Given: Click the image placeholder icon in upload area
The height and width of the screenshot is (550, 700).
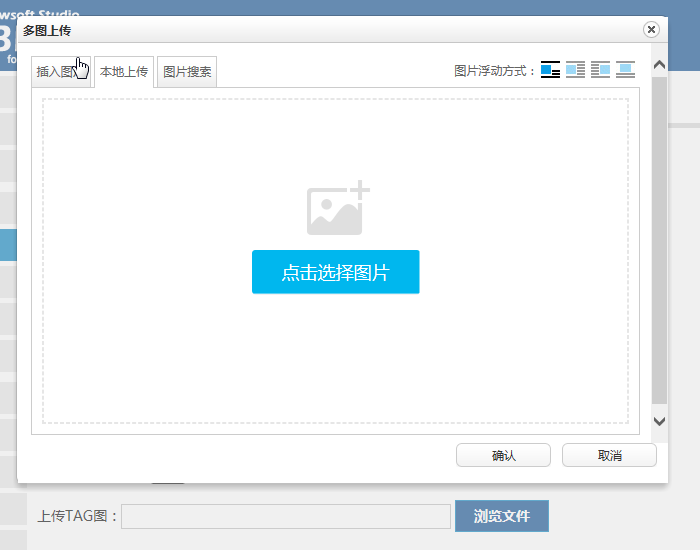Looking at the screenshot, I should 337,209.
